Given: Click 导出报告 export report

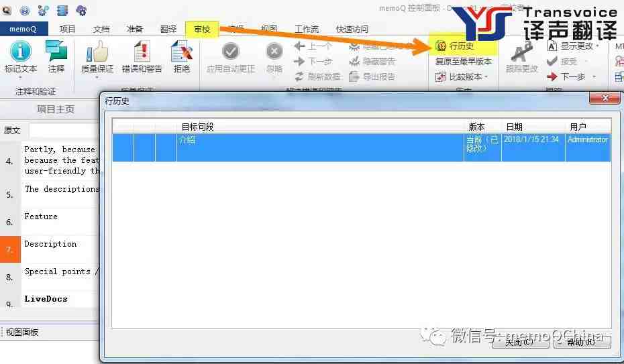Looking at the screenshot, I should (372, 76).
